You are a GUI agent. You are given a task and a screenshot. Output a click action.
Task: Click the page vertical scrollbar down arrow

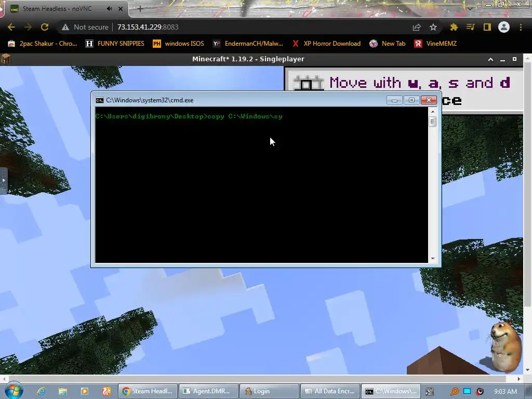[527, 370]
